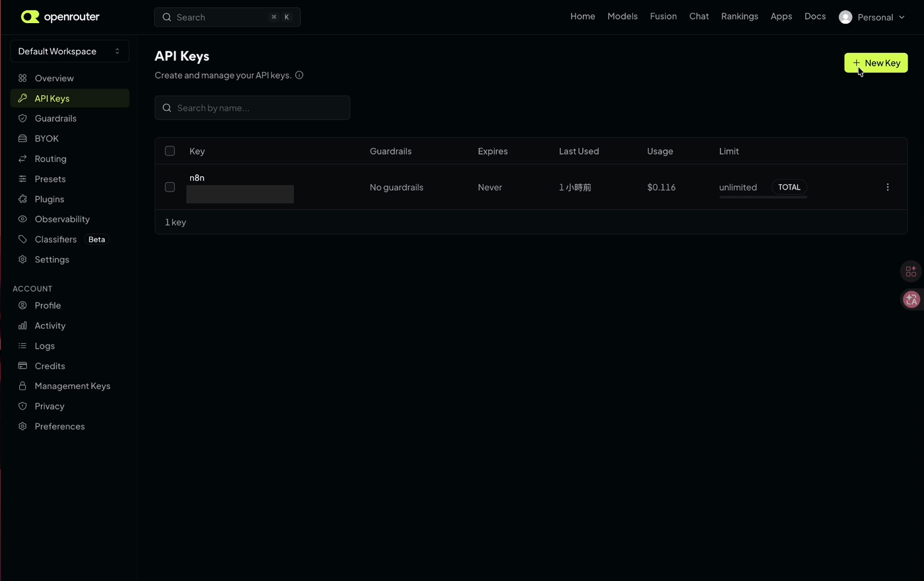Expand the Personal account dropdown chevron
This screenshot has width=924, height=581.
(x=902, y=17)
